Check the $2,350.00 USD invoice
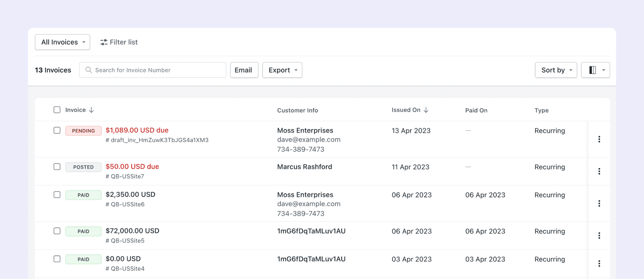The image size is (644, 279). pos(57,195)
